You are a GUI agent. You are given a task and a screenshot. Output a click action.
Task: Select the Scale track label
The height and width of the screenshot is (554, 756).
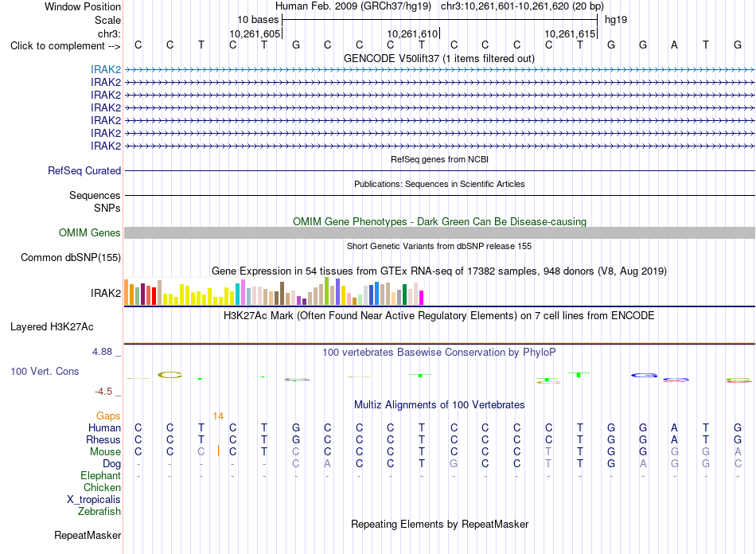point(107,20)
